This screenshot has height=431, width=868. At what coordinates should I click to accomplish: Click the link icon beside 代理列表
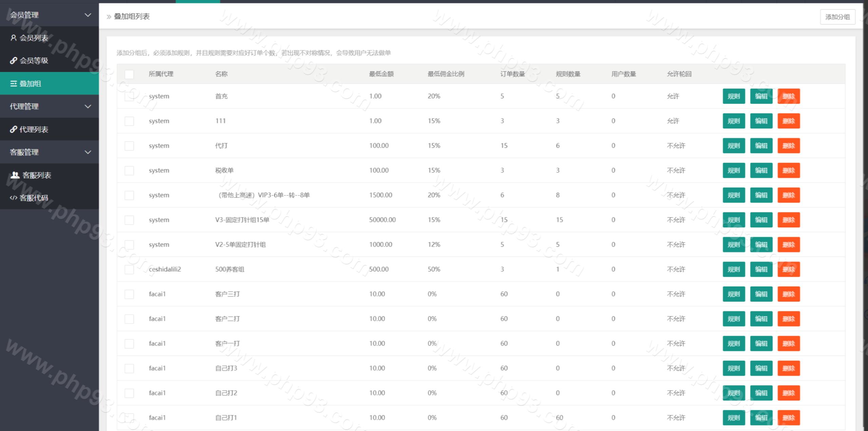point(14,129)
